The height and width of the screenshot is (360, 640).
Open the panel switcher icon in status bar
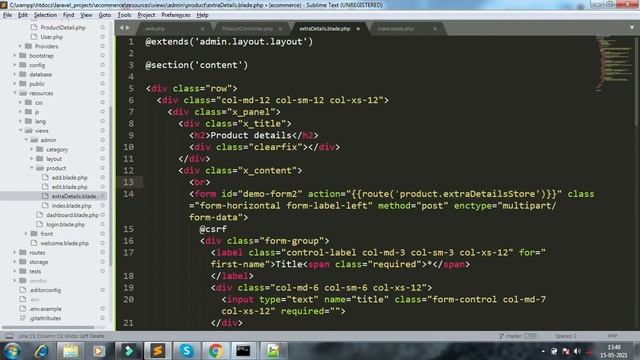pos(9,336)
